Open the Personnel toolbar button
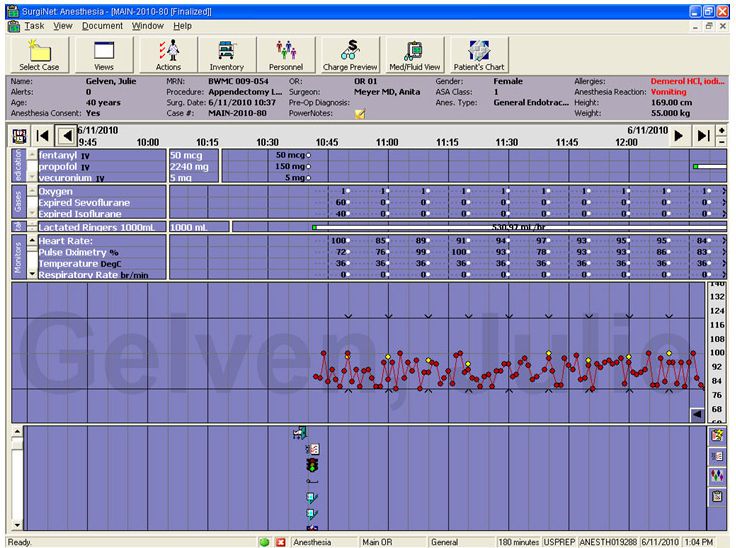The width and height of the screenshot is (736, 548). coord(286,55)
